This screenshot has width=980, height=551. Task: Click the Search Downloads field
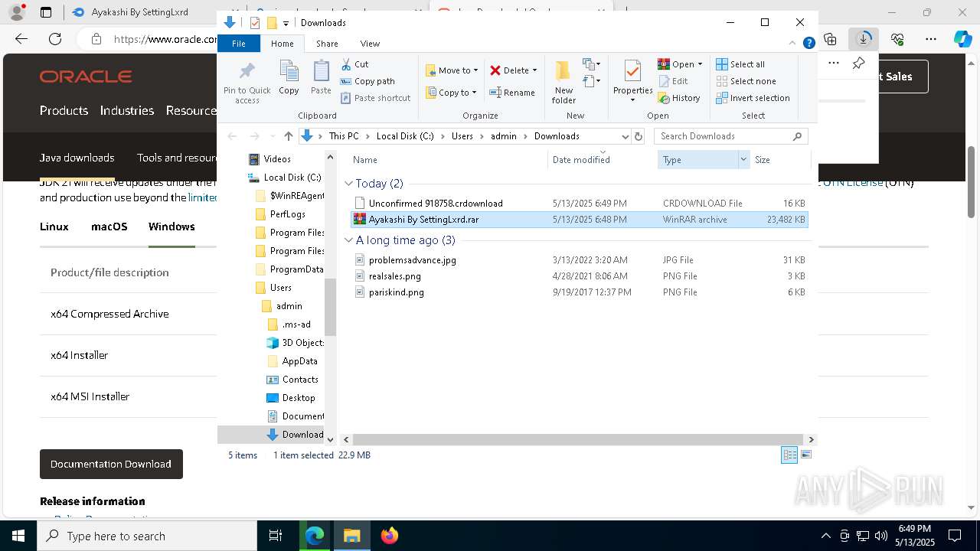click(x=731, y=136)
